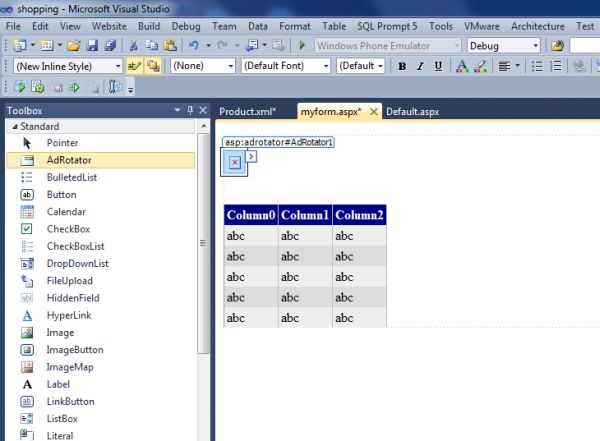The height and width of the screenshot is (441, 600).
Task: Toggle auto hide pin on Toolbox panel
Action: pyautogui.click(x=190, y=110)
